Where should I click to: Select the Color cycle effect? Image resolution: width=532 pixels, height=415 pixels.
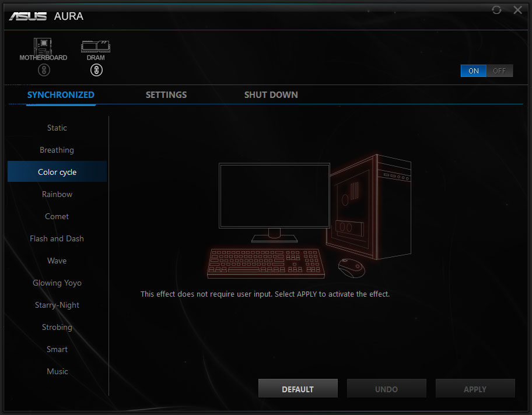57,172
